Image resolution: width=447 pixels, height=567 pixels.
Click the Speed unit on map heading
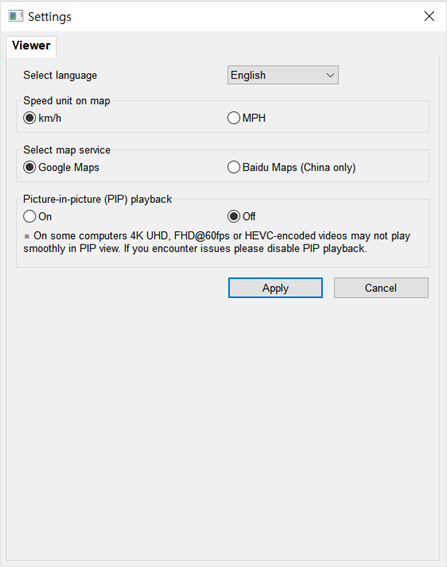coord(67,101)
